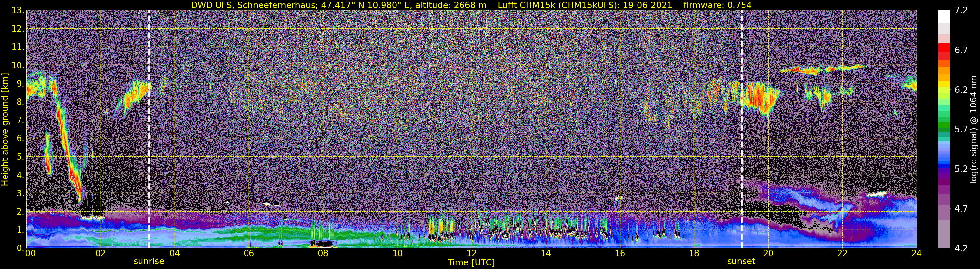Screen dimensions: 980x269
Task: Click the time axis tick '22'
Action: tap(842, 254)
